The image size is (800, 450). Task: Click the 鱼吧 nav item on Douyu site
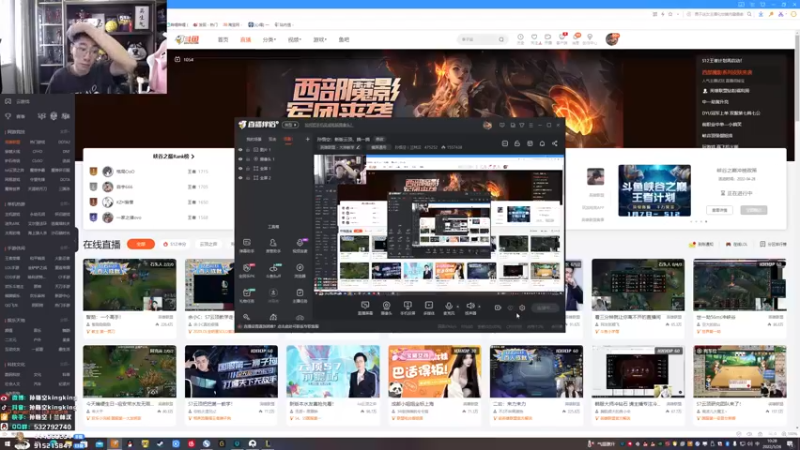344,39
